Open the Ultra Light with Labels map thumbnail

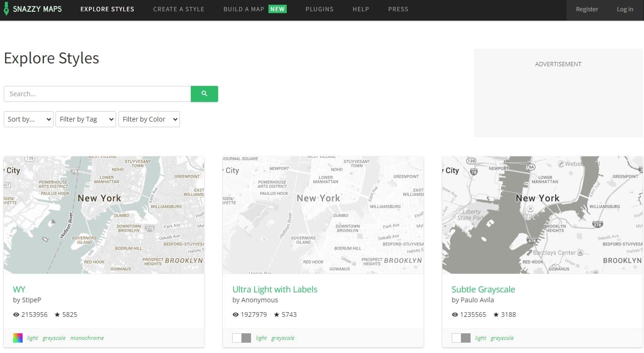click(x=323, y=215)
